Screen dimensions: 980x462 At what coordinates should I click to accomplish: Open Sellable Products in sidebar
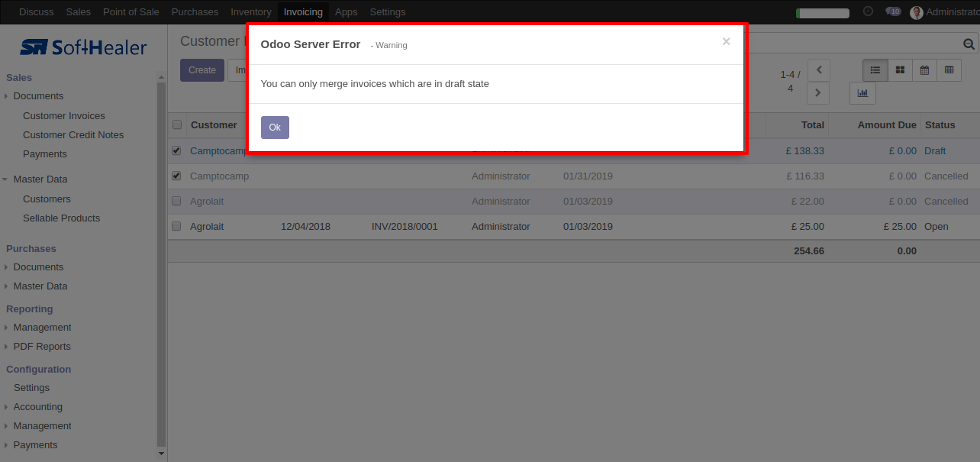click(x=61, y=218)
